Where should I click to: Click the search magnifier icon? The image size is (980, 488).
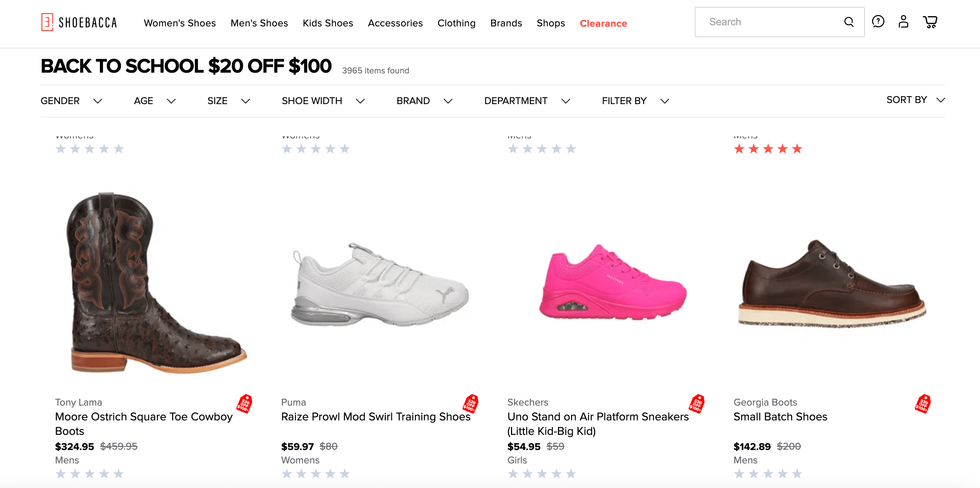848,22
